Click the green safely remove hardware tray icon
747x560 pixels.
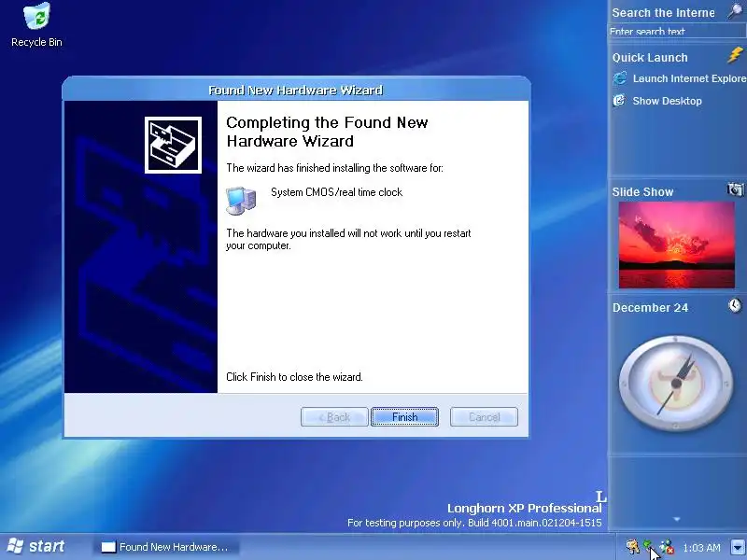click(647, 544)
